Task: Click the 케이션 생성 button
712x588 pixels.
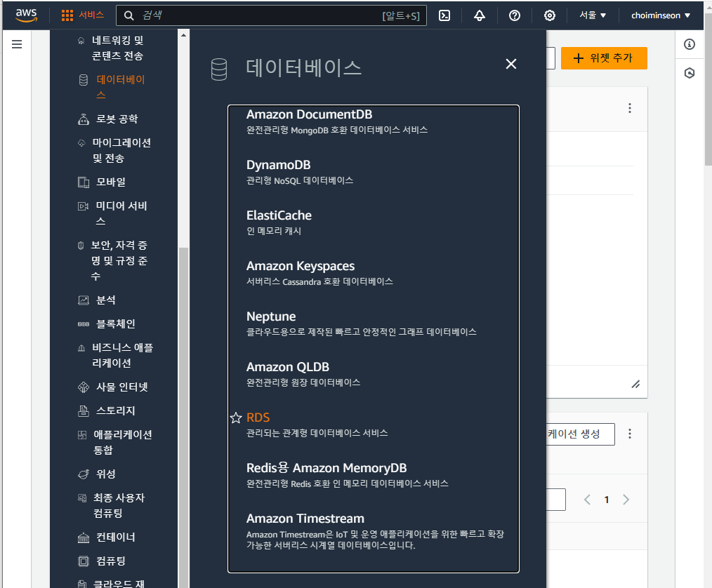Action: pyautogui.click(x=580, y=434)
